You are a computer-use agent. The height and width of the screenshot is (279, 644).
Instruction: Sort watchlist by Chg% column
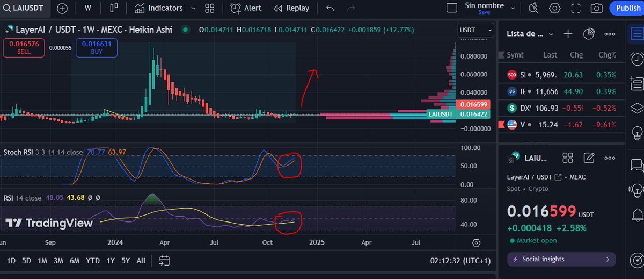pyautogui.click(x=608, y=55)
